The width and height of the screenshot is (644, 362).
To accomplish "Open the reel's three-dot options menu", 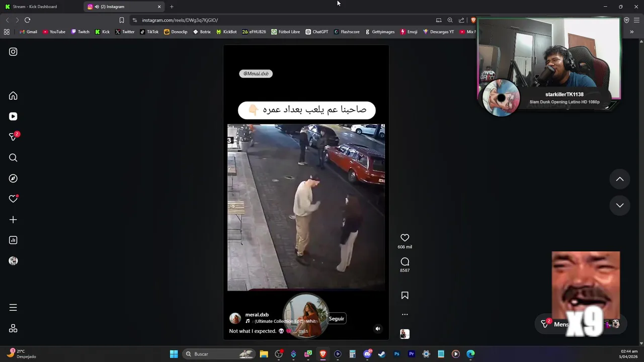I will coord(405,314).
